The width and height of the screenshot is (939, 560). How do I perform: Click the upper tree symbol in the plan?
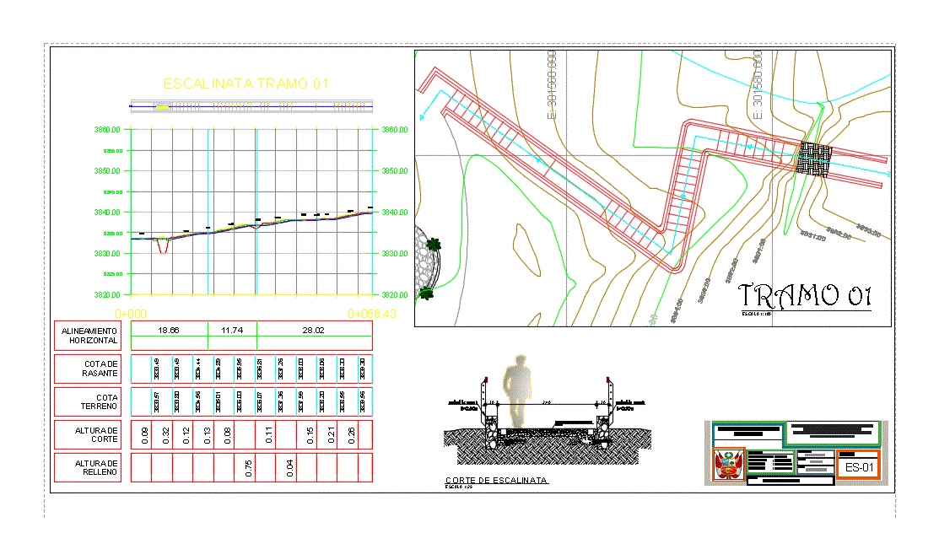434,245
